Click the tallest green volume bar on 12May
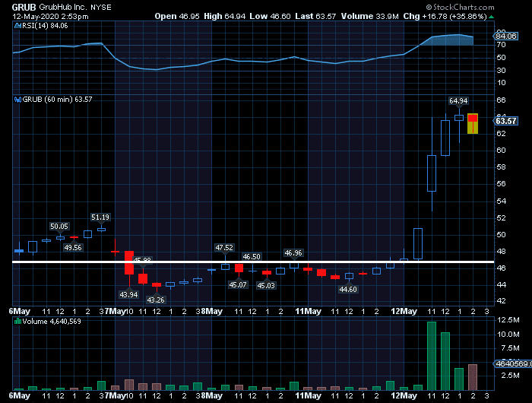532x403 pixels. coord(432,356)
